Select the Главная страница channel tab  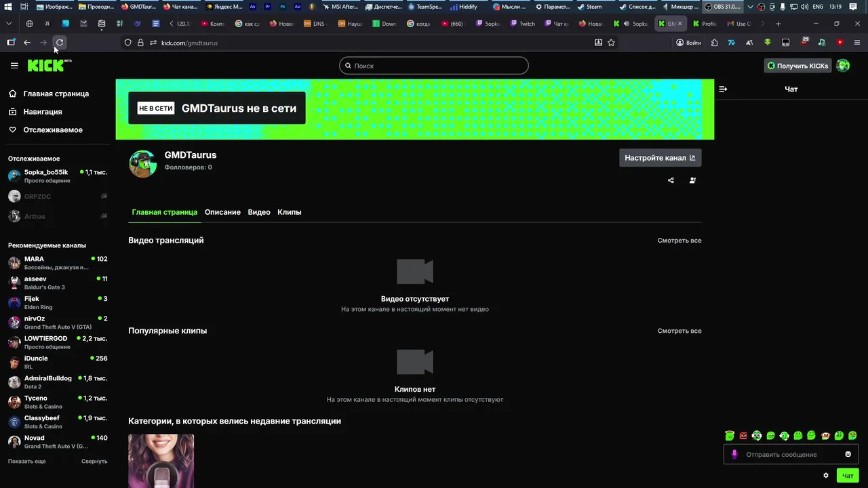pos(165,212)
